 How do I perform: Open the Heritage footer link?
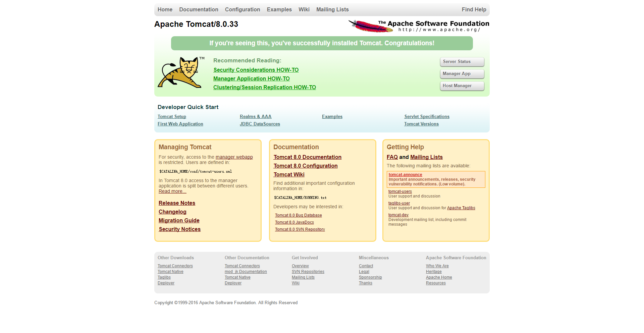tap(434, 272)
